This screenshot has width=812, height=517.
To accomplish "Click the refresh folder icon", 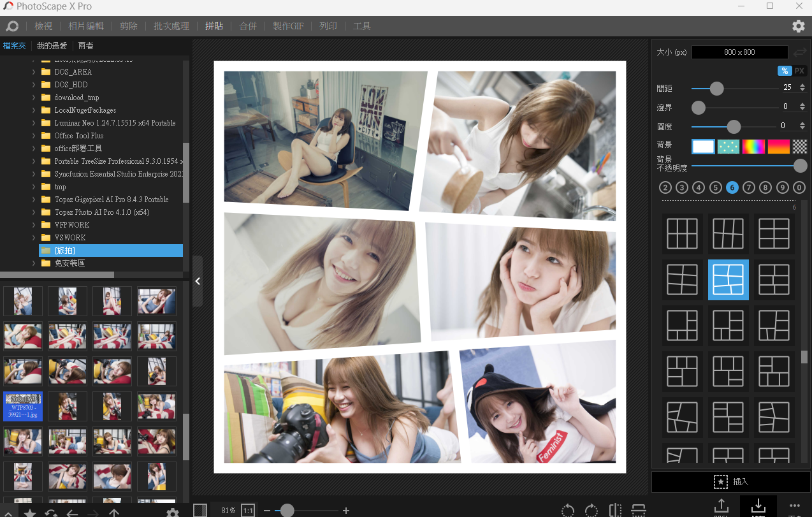I will (51, 513).
